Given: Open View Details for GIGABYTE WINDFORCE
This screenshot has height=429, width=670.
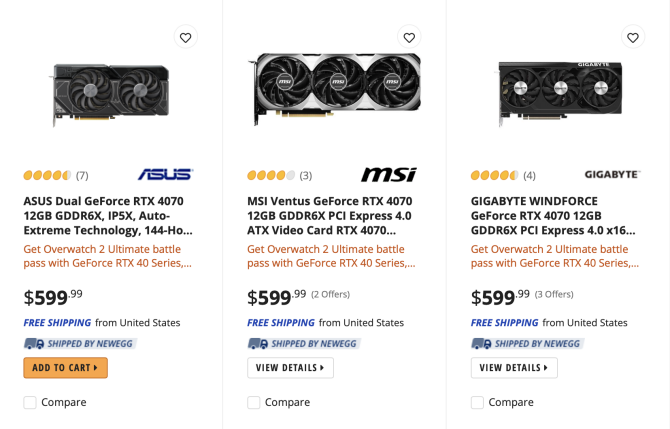Looking at the screenshot, I should click(514, 368).
